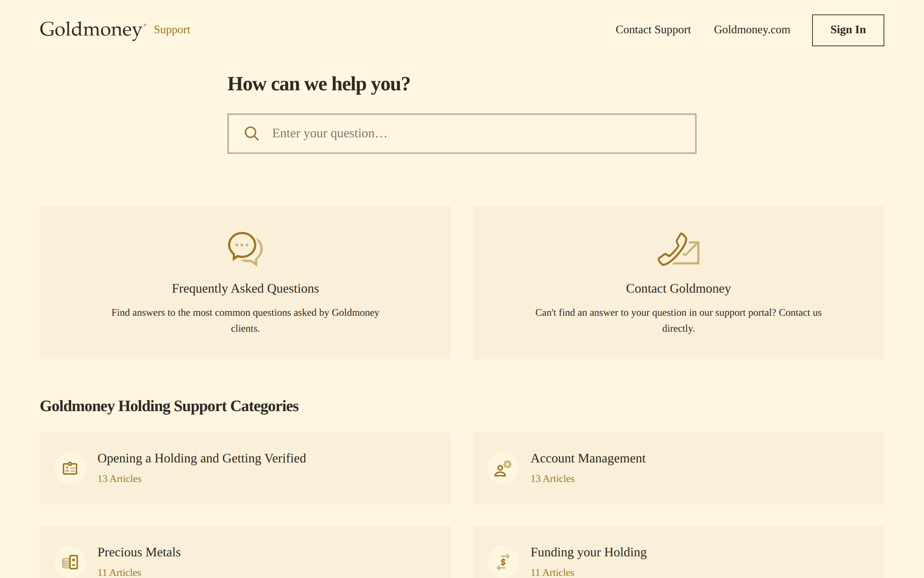Click 11 Articles under Precious Metals
Image resolution: width=924 pixels, height=578 pixels.
click(x=119, y=572)
